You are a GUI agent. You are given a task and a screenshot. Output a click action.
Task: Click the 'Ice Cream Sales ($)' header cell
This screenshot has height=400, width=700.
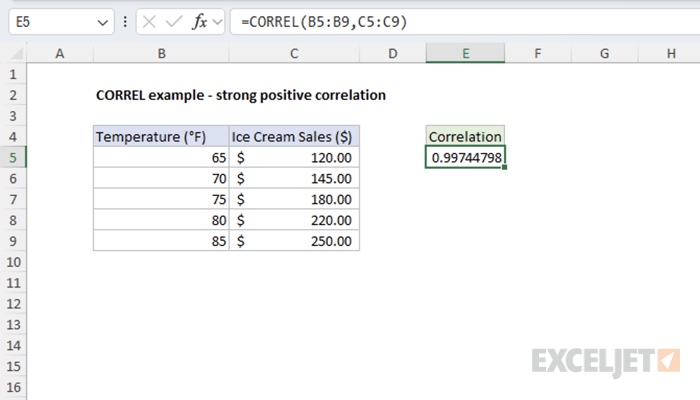coord(294,137)
